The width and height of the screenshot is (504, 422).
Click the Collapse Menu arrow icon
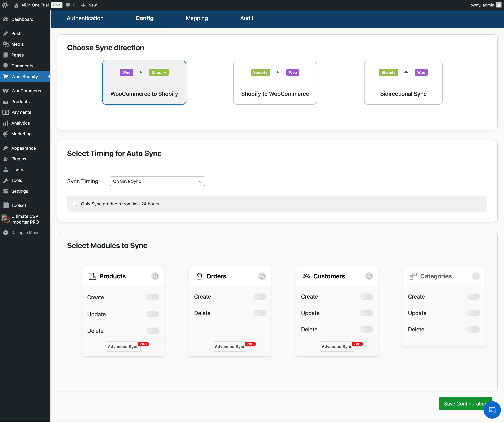click(6, 233)
